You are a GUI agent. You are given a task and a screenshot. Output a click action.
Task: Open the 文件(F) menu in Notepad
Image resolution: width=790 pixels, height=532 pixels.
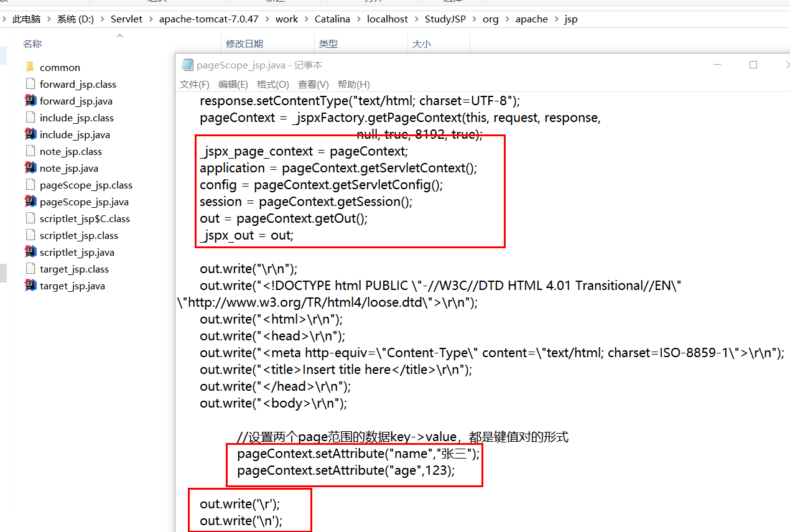click(x=195, y=85)
